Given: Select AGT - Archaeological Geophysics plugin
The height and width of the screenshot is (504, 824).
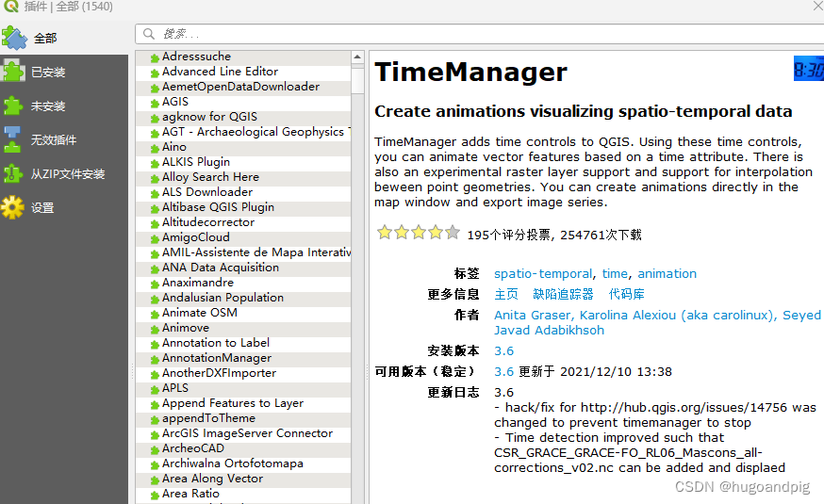Looking at the screenshot, I should [x=243, y=132].
